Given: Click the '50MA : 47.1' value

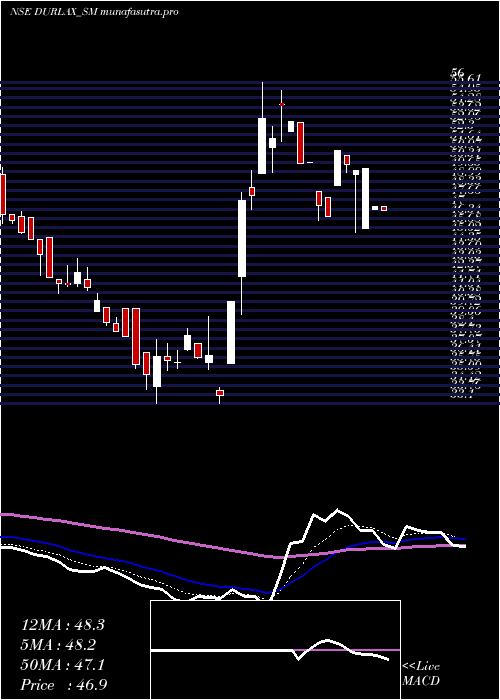Looking at the screenshot, I should coord(62,665).
